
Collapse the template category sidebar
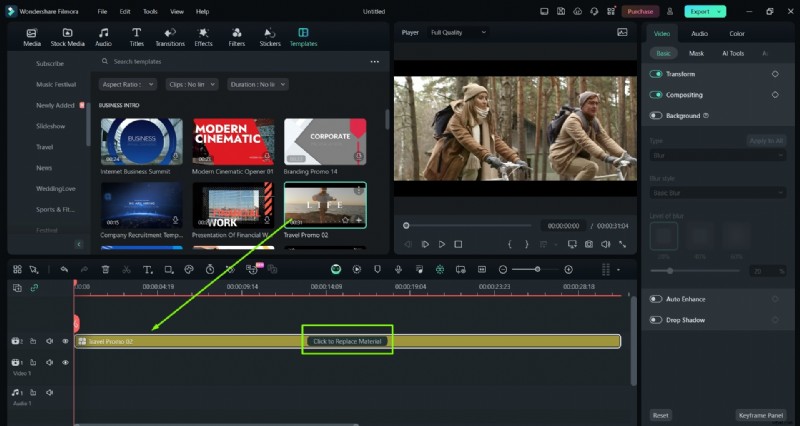coord(79,244)
